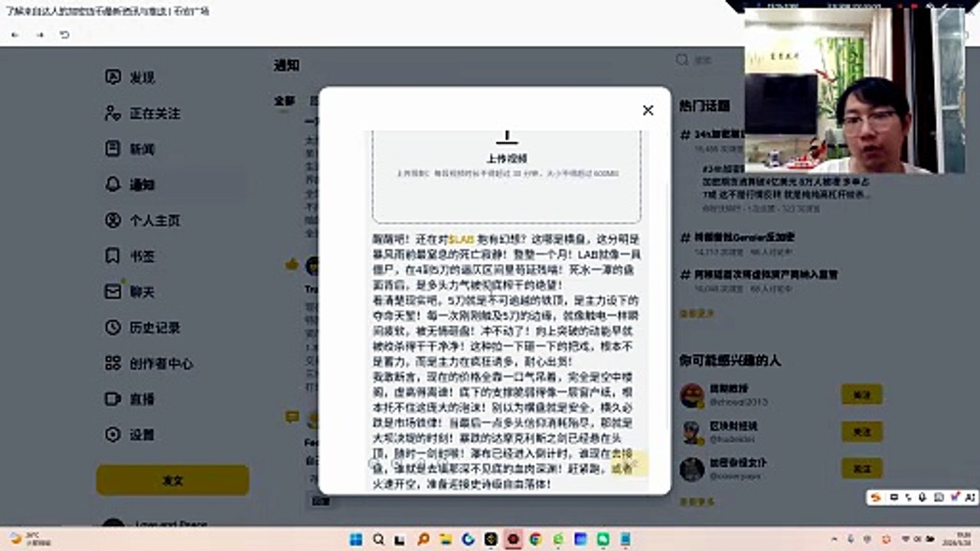980x551 pixels.
Task: Click the comment bubble notification icon
Action: point(292,417)
